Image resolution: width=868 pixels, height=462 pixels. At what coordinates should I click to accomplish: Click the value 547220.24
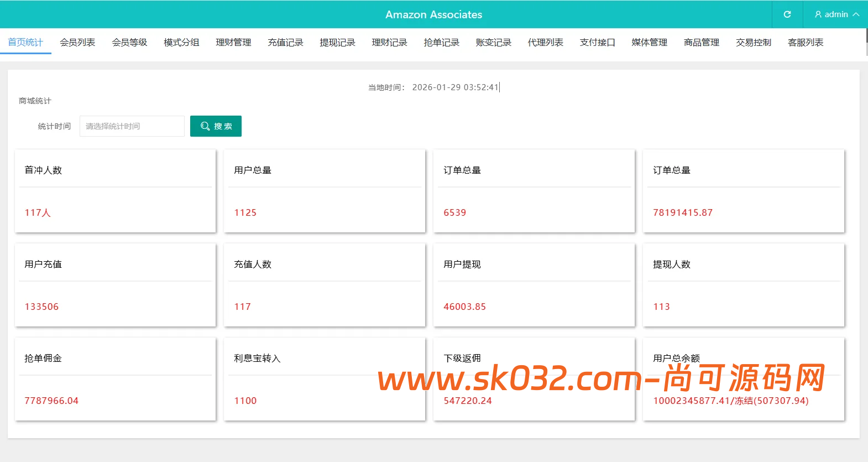(x=467, y=401)
